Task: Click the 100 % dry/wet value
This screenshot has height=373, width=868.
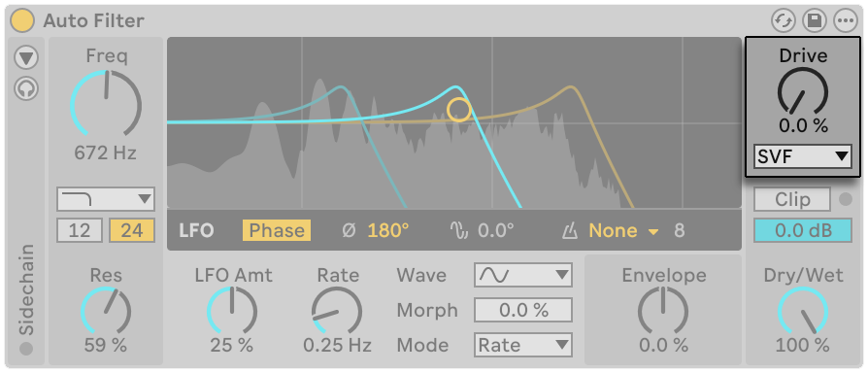Action: click(803, 346)
